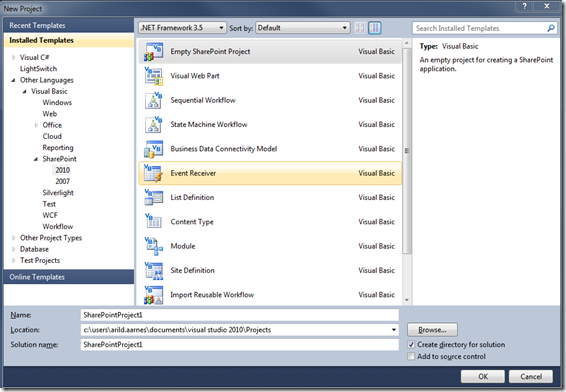Image resolution: width=566 pixels, height=392 pixels.
Task: Confirm with the OK button
Action: pos(483,376)
